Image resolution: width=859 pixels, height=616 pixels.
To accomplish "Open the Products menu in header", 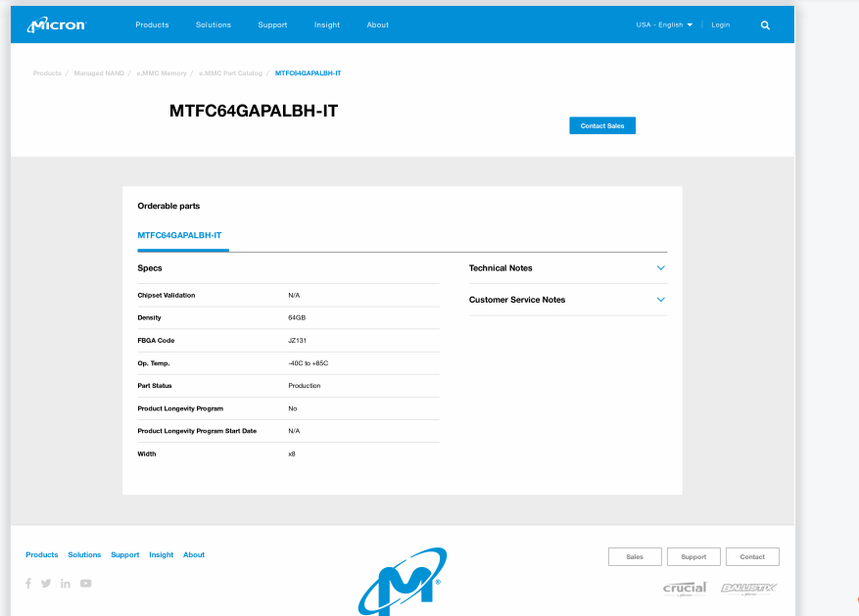I will click(152, 24).
